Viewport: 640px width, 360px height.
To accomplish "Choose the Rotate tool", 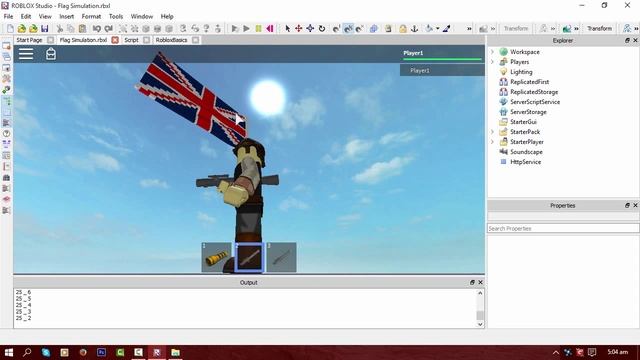I will click(322, 29).
